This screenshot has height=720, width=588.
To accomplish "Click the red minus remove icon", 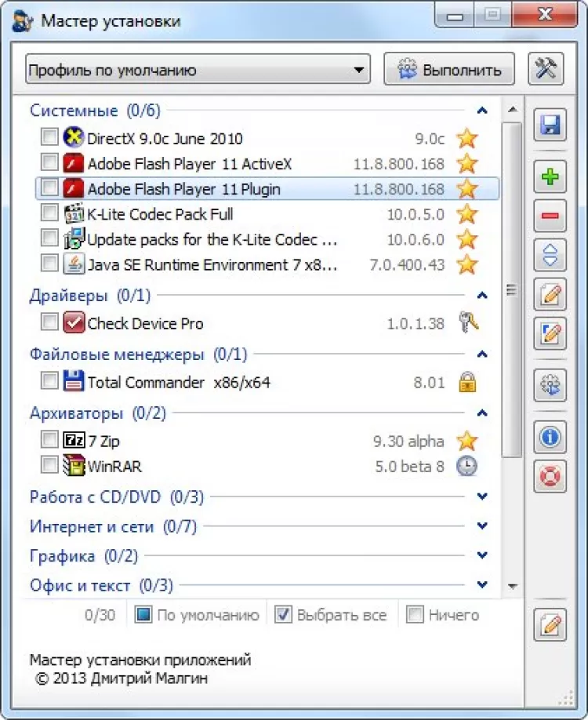I will coord(550,216).
